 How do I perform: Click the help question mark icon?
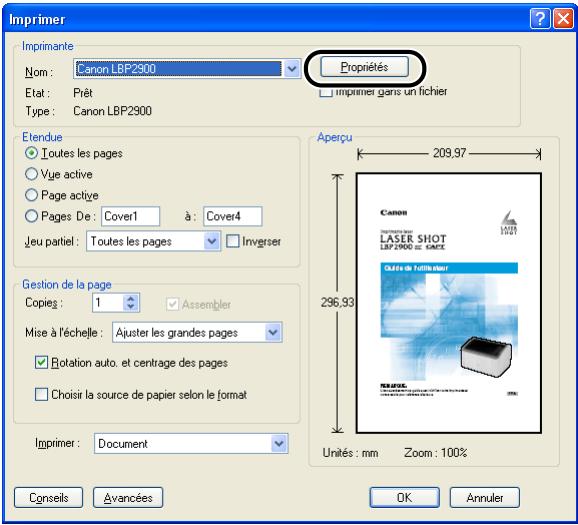coord(540,19)
